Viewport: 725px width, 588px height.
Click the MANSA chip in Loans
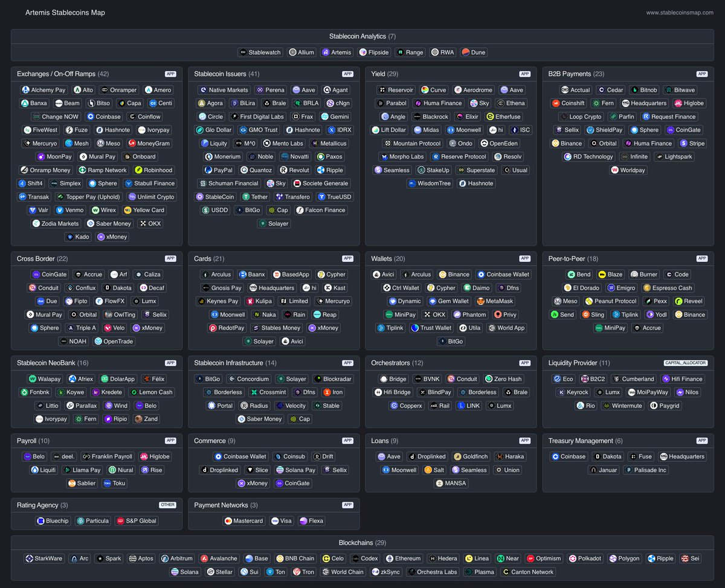coord(451,484)
